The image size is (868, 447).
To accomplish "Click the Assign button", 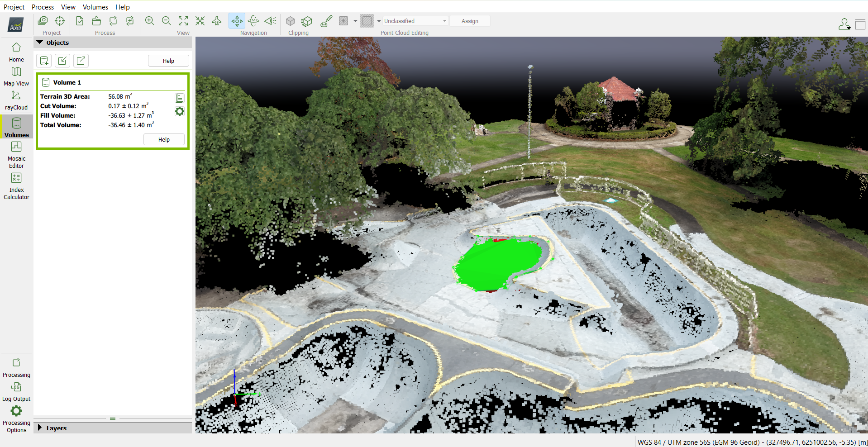I will click(470, 21).
